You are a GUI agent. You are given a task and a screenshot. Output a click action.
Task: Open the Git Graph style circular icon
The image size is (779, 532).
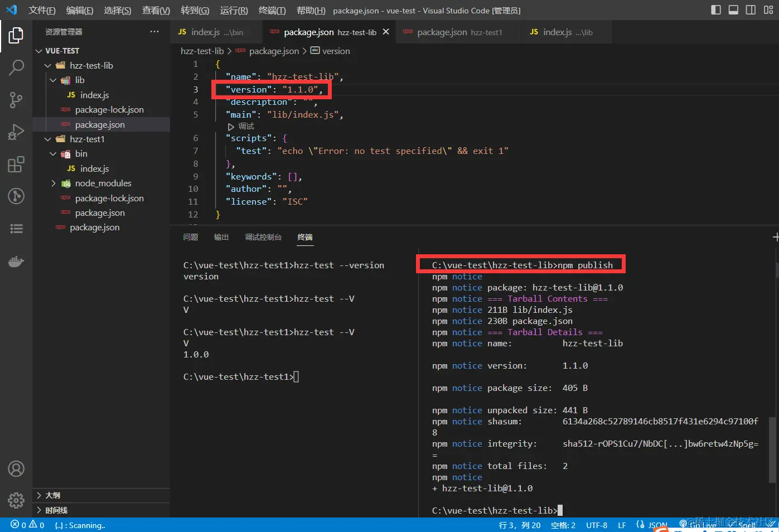point(16,196)
